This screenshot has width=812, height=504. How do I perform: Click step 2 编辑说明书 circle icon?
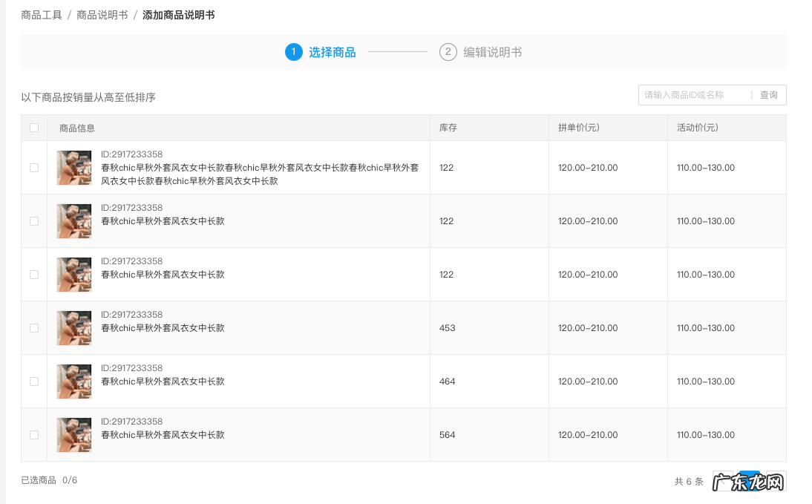448,52
